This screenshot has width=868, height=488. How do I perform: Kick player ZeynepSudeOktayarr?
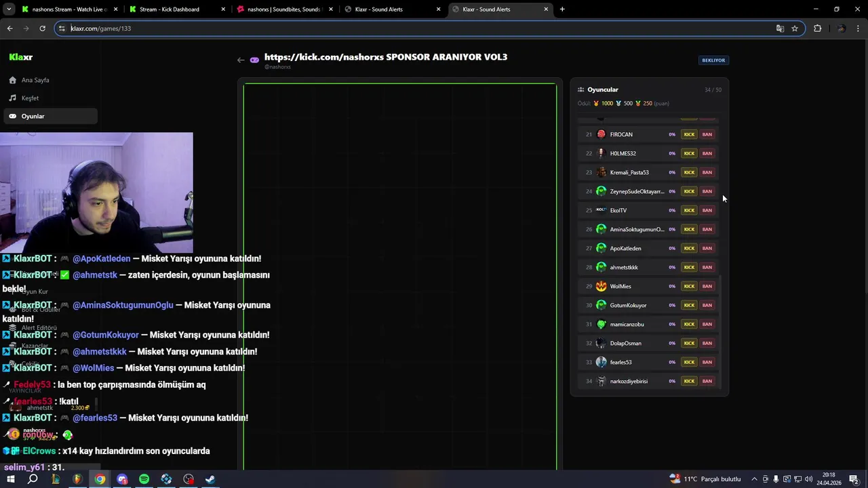[689, 191]
